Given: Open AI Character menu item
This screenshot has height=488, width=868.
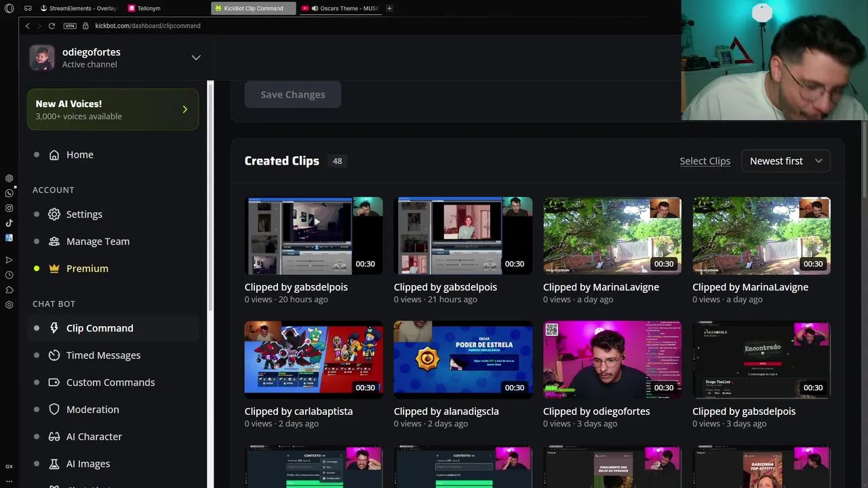Looking at the screenshot, I should coord(113,436).
